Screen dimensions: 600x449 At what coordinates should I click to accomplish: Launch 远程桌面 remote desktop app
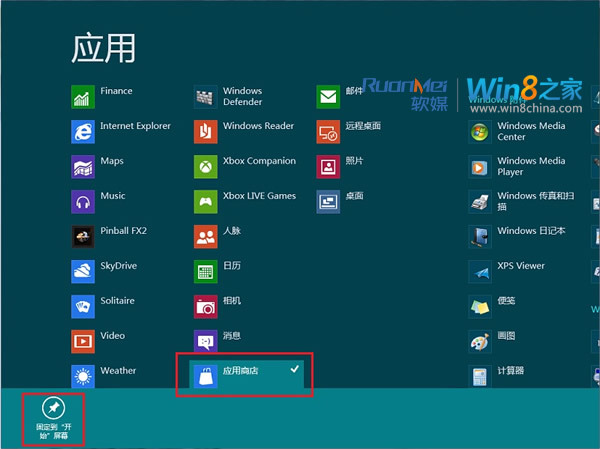click(x=328, y=132)
